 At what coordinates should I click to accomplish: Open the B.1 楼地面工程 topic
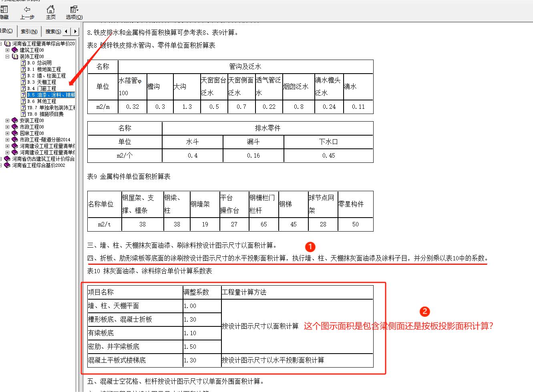pos(44,69)
